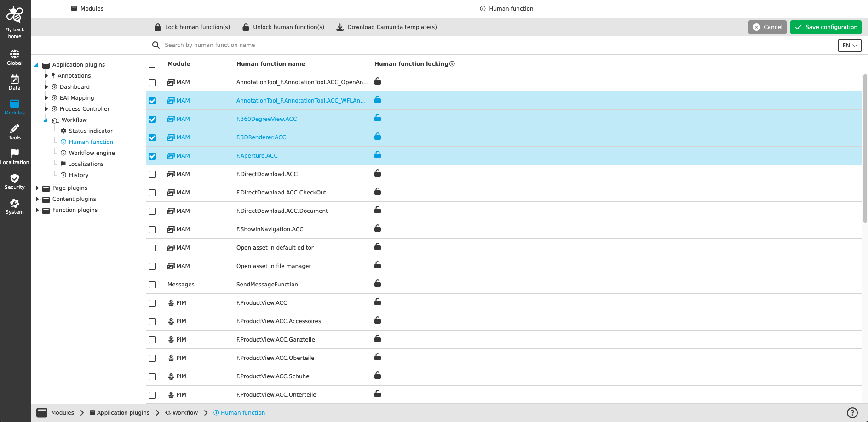Select the Data section icon
Image resolution: width=868 pixels, height=422 pixels.
click(x=14, y=81)
